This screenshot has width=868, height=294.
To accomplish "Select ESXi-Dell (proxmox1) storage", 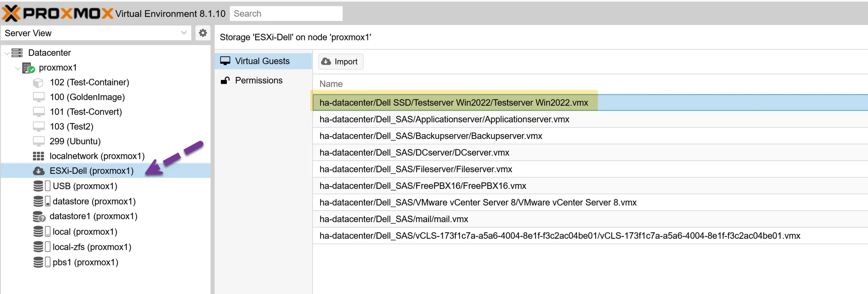I will point(92,171).
